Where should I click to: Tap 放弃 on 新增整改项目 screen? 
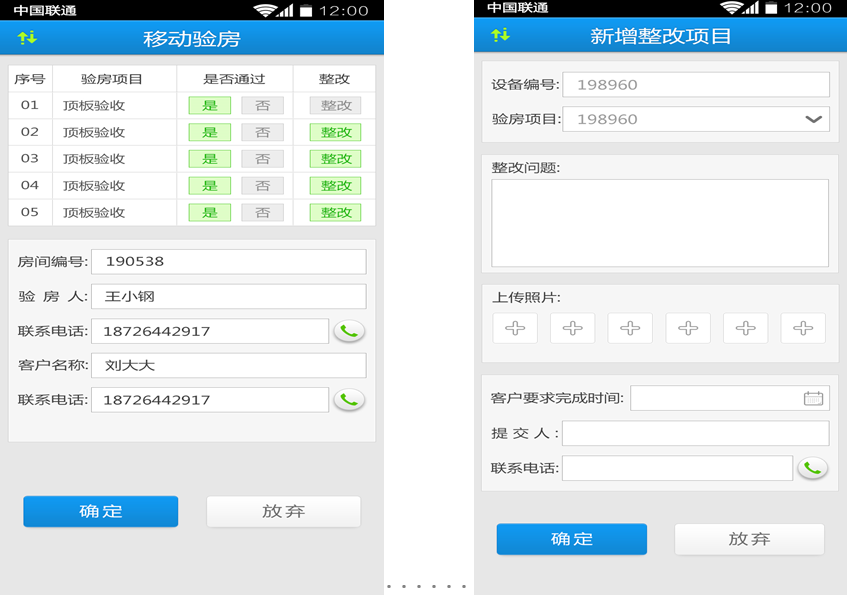(749, 539)
